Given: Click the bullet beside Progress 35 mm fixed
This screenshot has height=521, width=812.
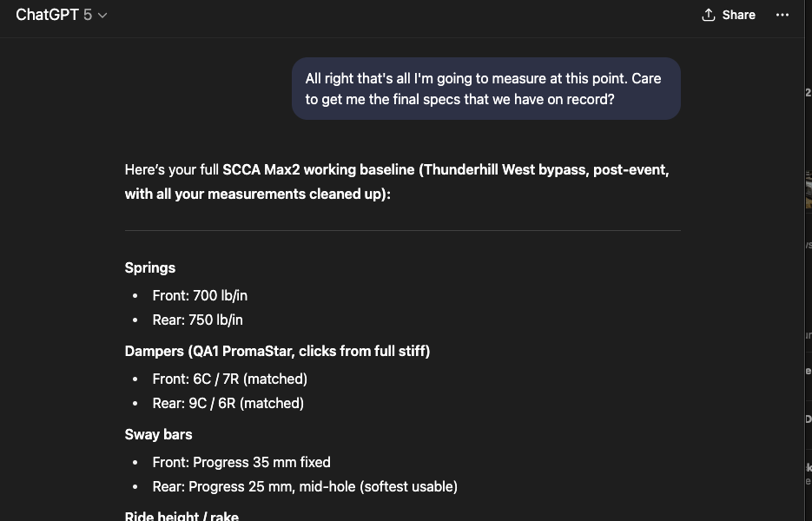Looking at the screenshot, I should (x=135, y=462).
